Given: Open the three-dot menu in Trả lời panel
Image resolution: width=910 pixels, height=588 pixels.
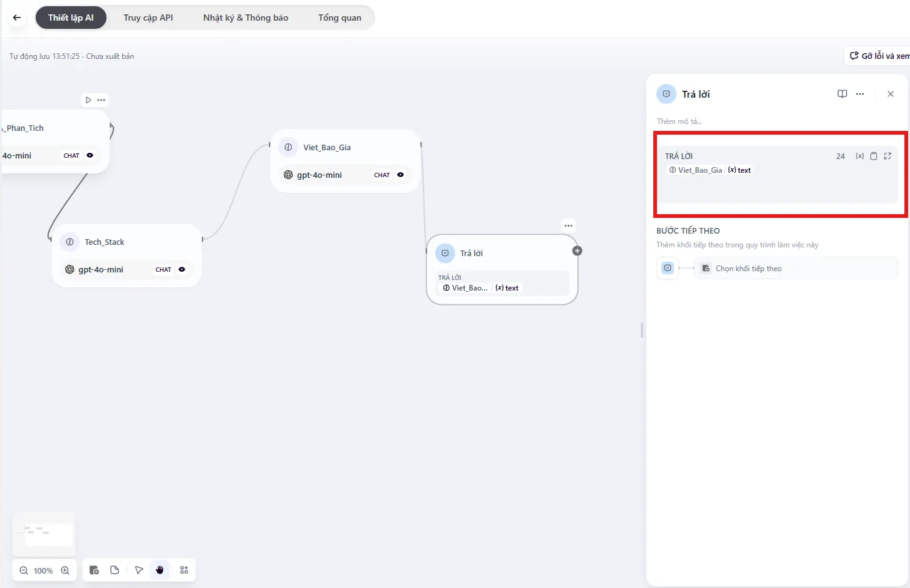Looking at the screenshot, I should [x=860, y=94].
